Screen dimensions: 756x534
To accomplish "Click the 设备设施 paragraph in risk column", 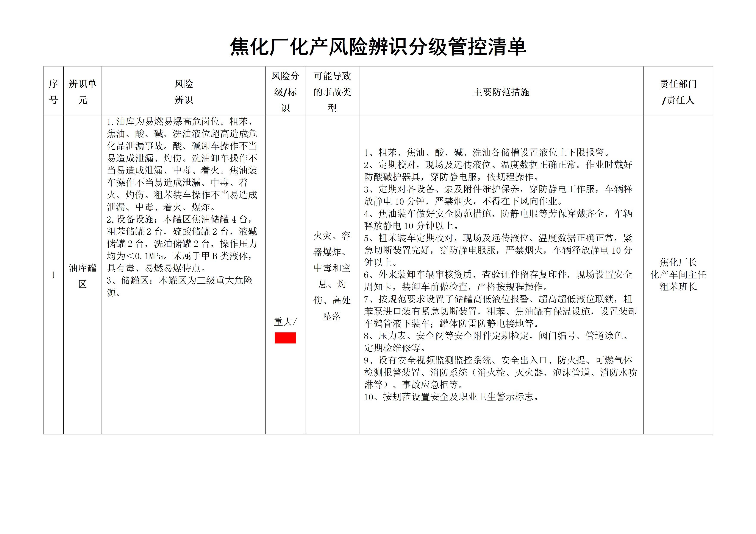I will [x=181, y=244].
